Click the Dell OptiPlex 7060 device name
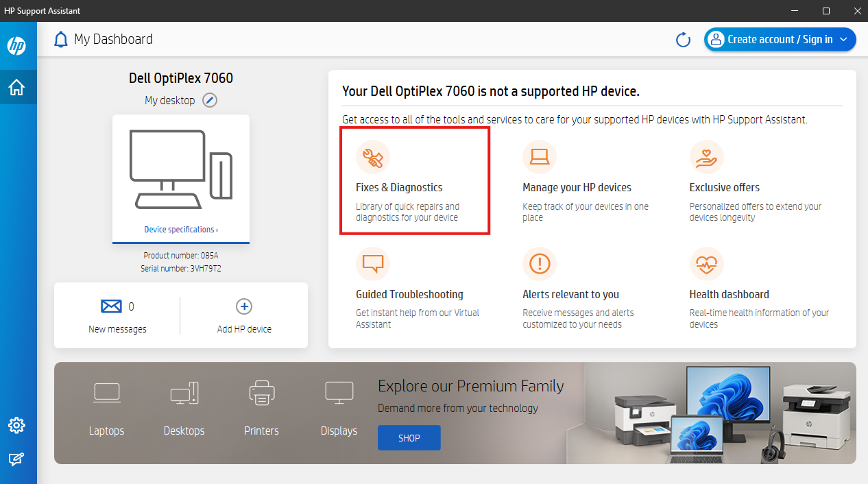Viewport: 868px width, 484px height. 181,78
